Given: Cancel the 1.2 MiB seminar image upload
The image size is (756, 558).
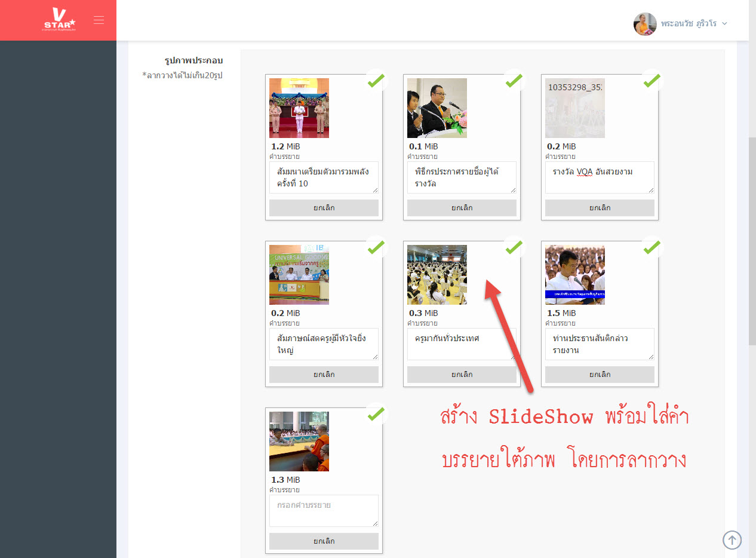Looking at the screenshot, I should click(324, 208).
